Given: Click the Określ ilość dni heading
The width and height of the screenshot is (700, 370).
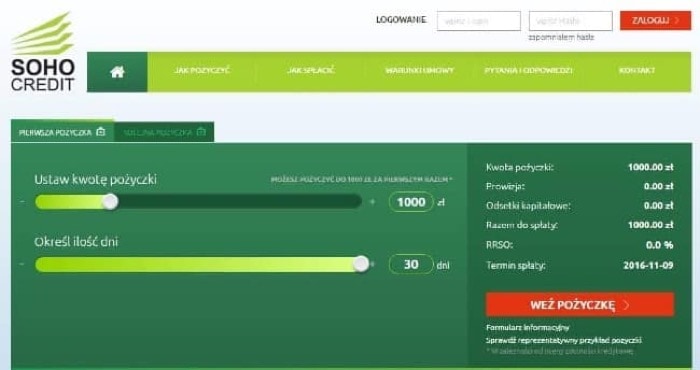Looking at the screenshot, I should tap(76, 242).
